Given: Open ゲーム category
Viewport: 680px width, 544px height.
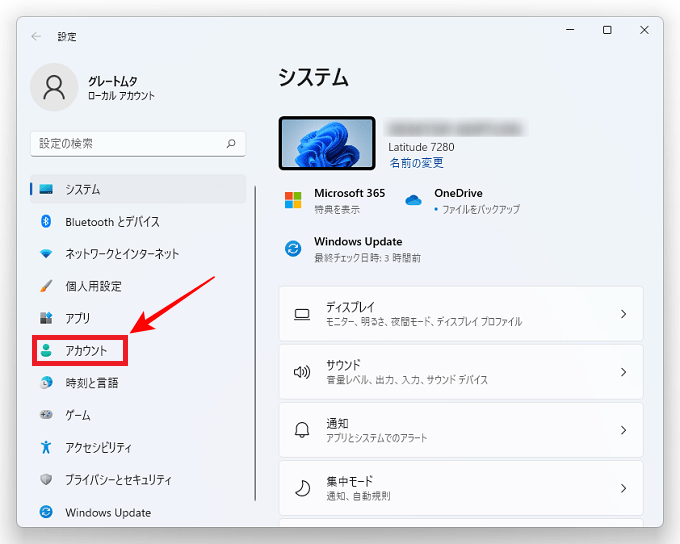Looking at the screenshot, I should tap(138, 415).
